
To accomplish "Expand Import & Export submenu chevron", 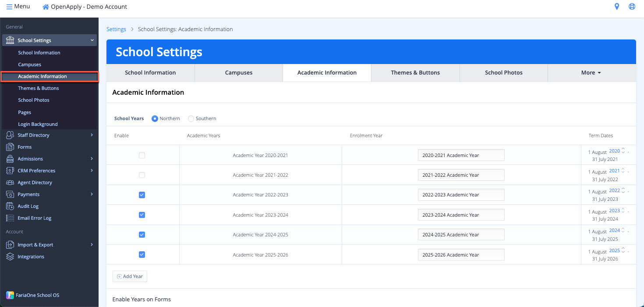I will point(92,245).
